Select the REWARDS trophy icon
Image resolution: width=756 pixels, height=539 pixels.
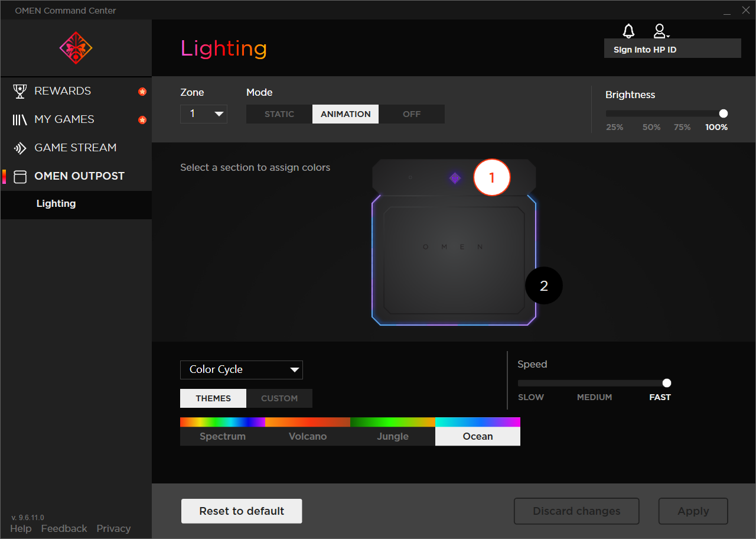coord(19,90)
